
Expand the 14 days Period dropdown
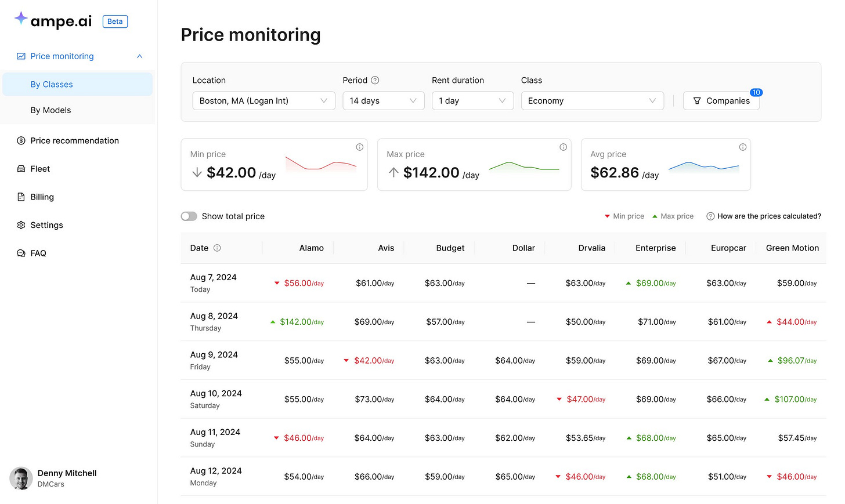click(x=383, y=100)
